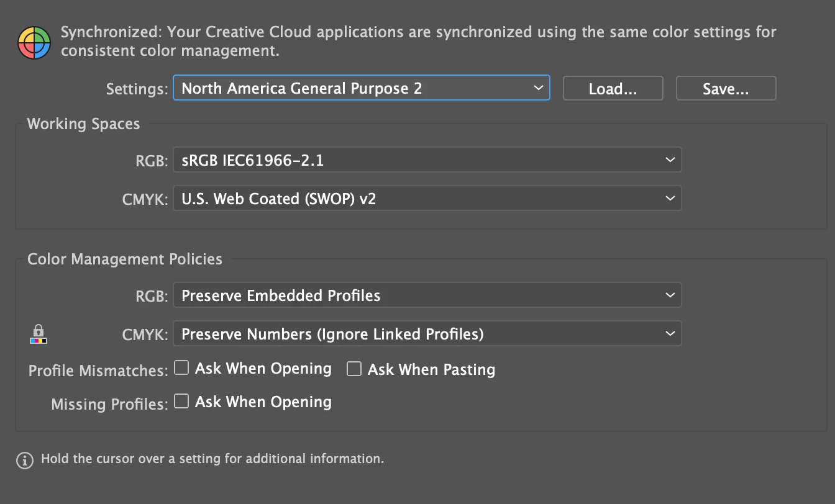Viewport: 835px width, 504px height.
Task: Click the Missing Profiles label
Action: (109, 405)
